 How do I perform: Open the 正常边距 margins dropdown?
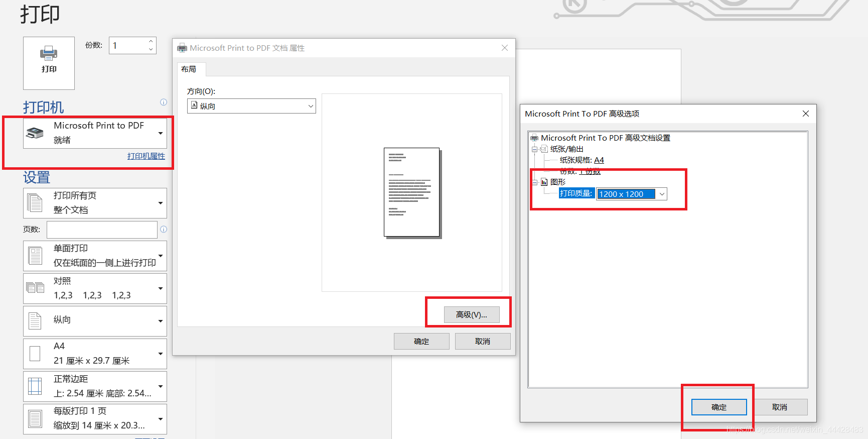pos(95,386)
